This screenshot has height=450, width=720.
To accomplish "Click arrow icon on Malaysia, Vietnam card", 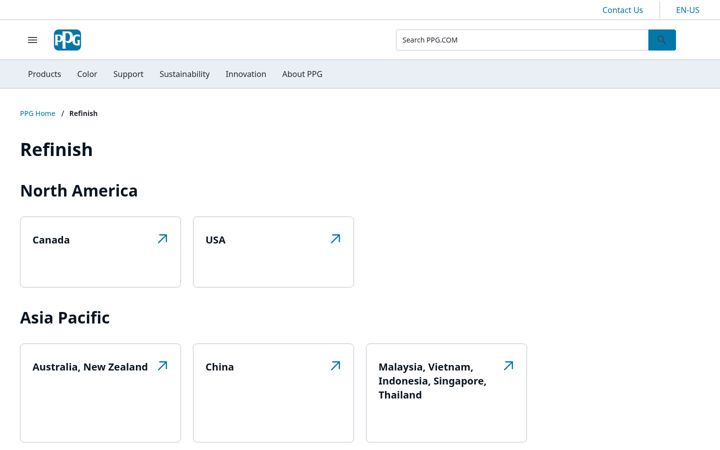I will (x=508, y=366).
